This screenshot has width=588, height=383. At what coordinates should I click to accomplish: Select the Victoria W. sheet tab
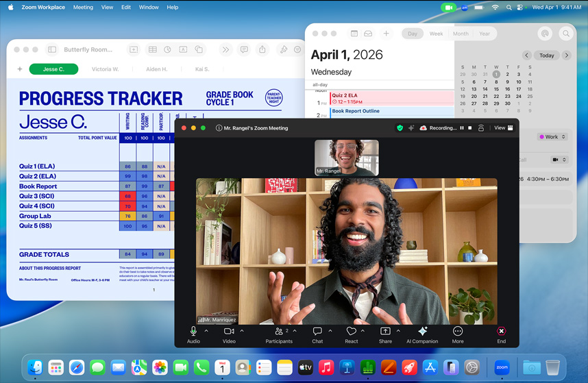coord(105,69)
